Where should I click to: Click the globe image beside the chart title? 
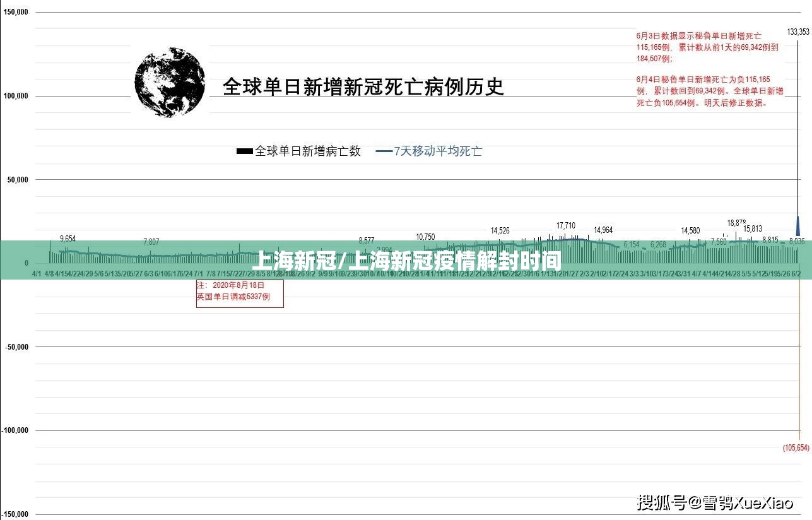pyautogui.click(x=170, y=82)
